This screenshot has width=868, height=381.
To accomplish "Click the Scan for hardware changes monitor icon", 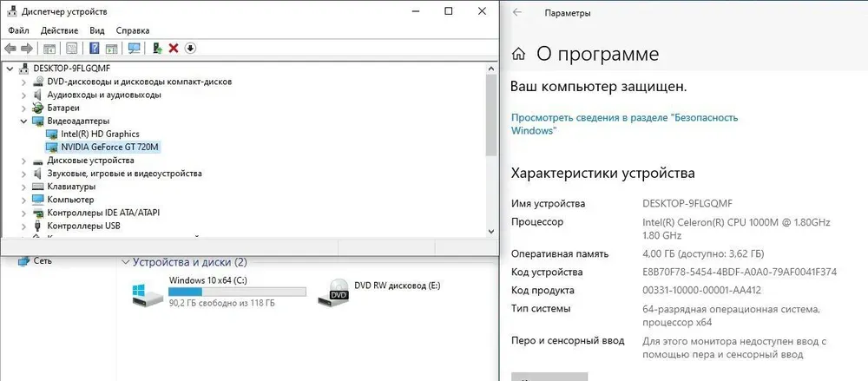I will (x=134, y=48).
